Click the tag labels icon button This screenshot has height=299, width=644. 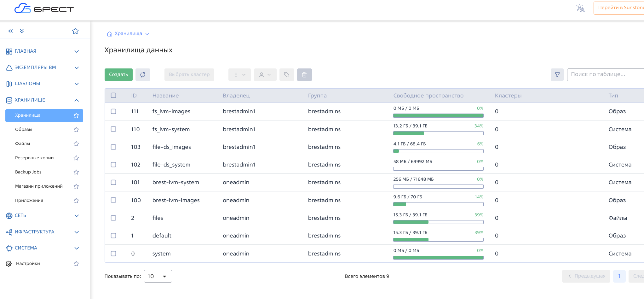coord(286,75)
